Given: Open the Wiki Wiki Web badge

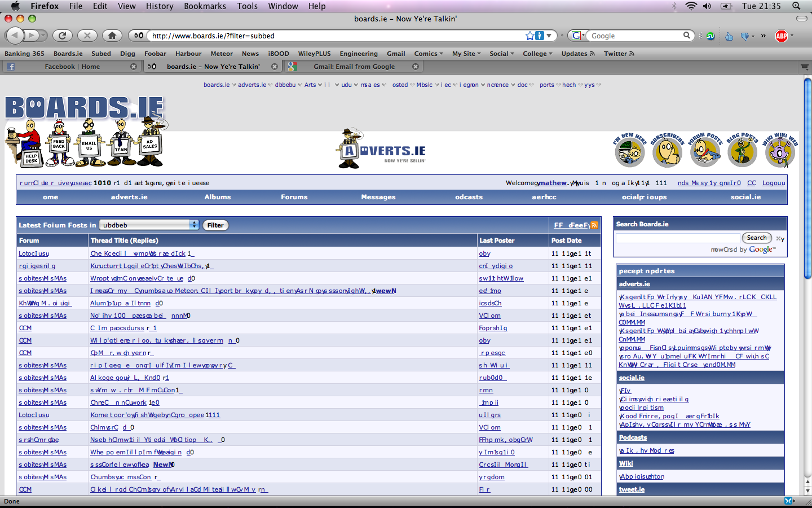Looking at the screenshot, I should click(780, 150).
